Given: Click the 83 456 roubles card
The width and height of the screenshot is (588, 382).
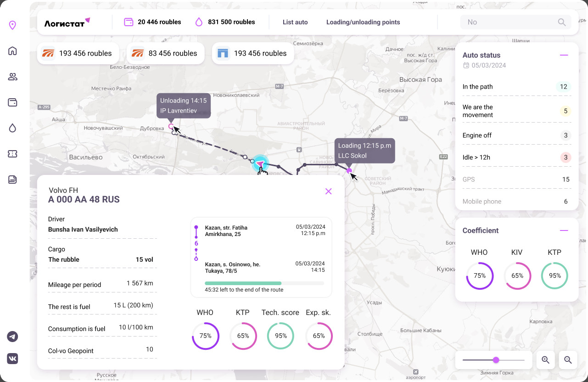Looking at the screenshot, I should coord(166,53).
